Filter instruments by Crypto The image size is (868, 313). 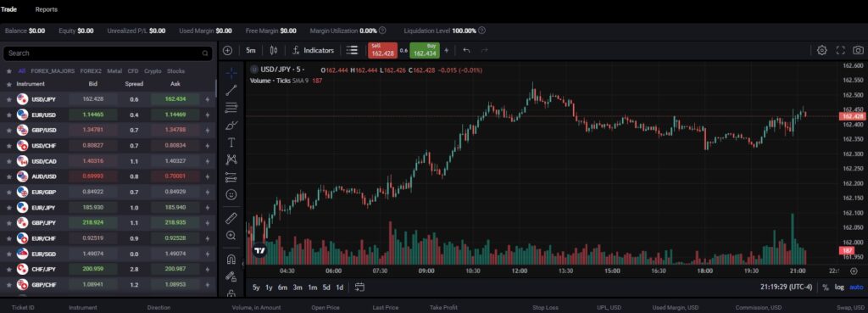[x=153, y=71]
